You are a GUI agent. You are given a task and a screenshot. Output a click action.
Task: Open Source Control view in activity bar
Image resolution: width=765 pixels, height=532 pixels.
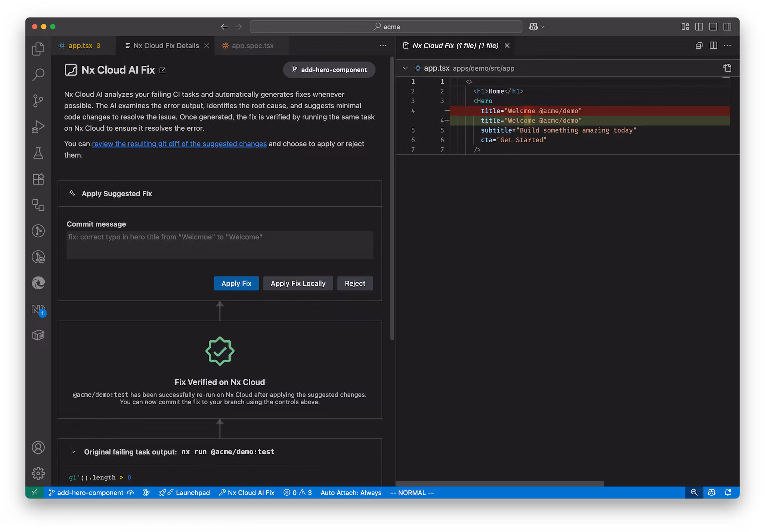tap(38, 100)
